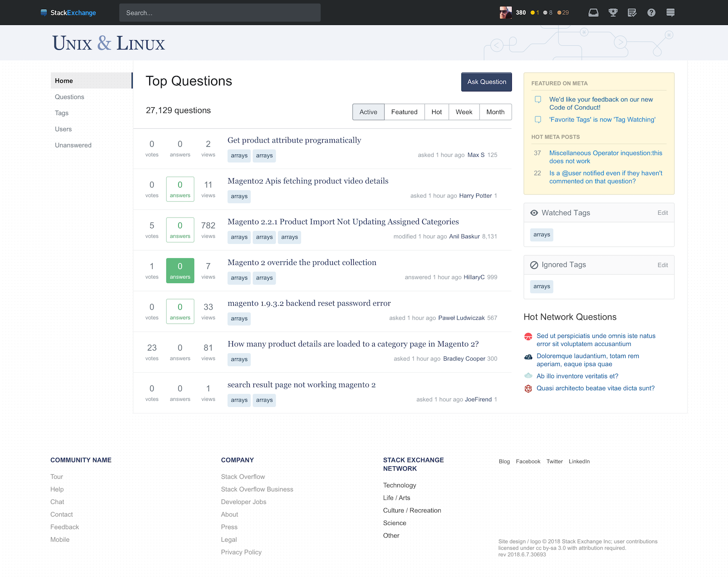Open 'Magento 2.2.1 Product Import' question
The height and width of the screenshot is (577, 728).
[343, 221]
